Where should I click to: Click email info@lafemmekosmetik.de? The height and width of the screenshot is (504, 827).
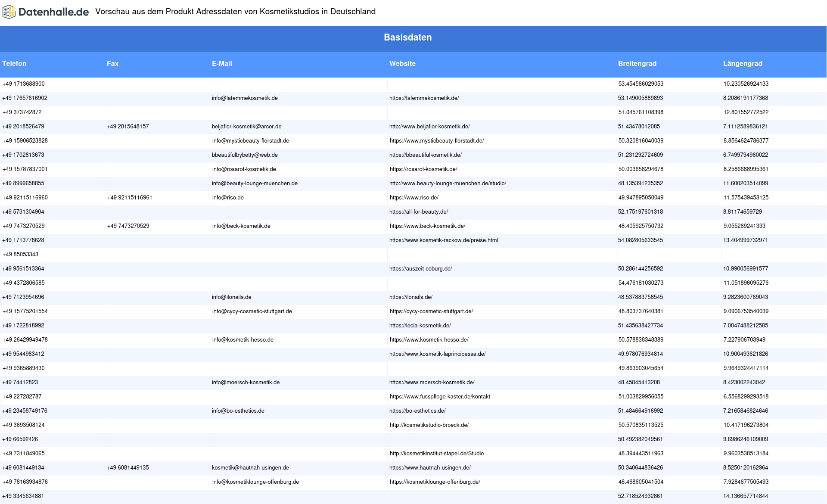tap(245, 98)
